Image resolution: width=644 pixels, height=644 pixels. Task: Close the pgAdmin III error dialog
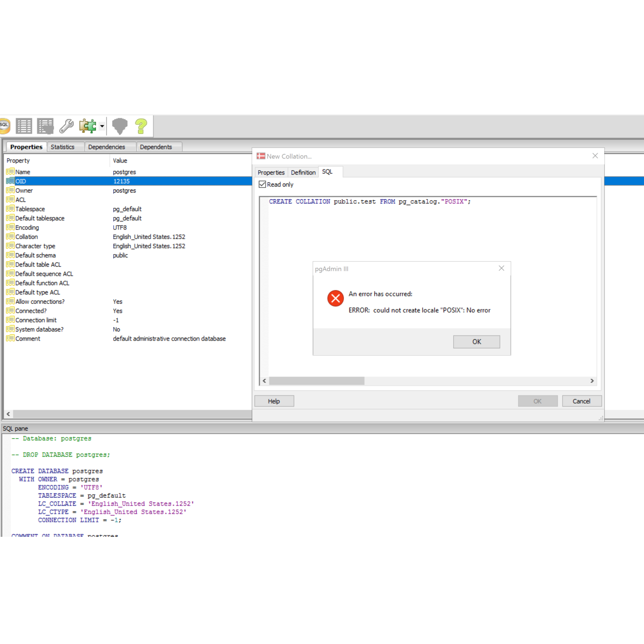(x=501, y=268)
